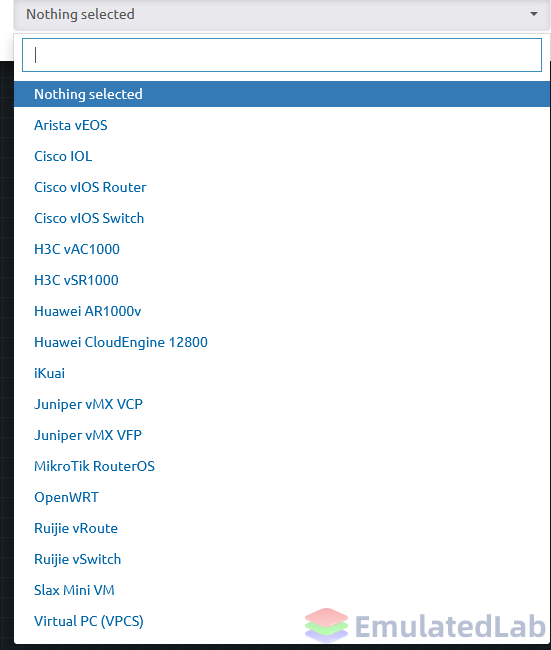Select MikroTik RouterOS entry

[x=282, y=466]
